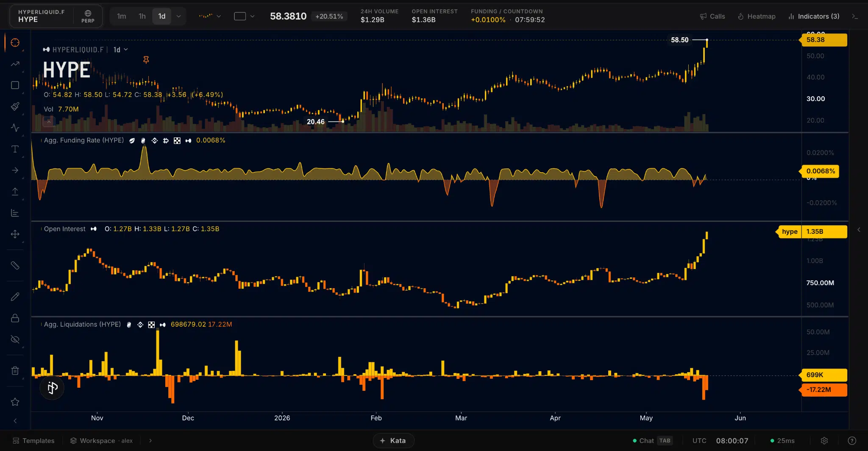
Task: Click the star favorites icon
Action: tap(15, 402)
